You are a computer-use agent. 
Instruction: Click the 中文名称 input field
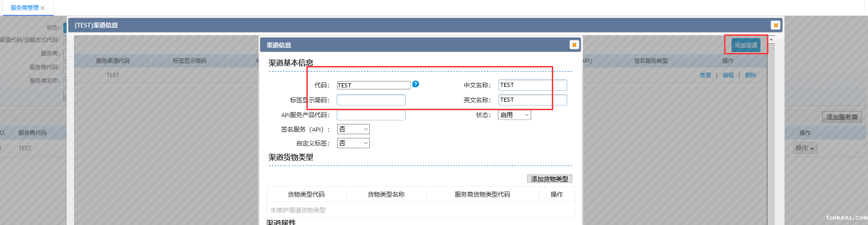(x=532, y=85)
